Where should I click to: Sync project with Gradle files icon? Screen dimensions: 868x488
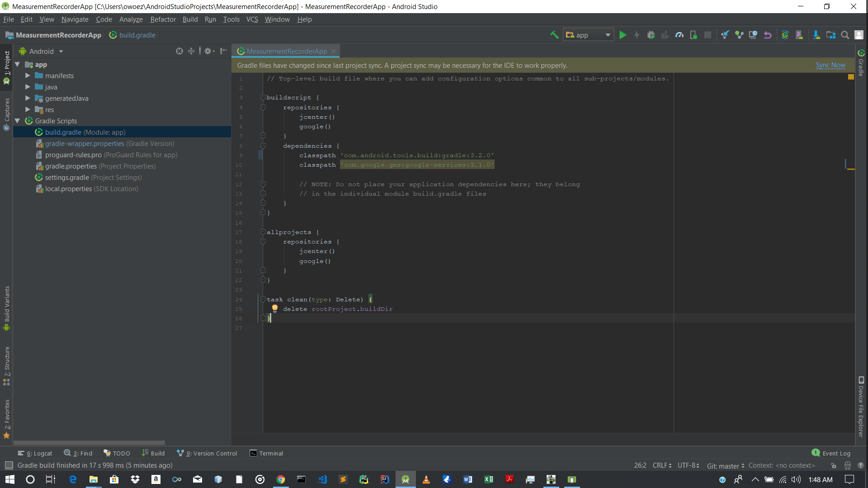[x=786, y=35]
